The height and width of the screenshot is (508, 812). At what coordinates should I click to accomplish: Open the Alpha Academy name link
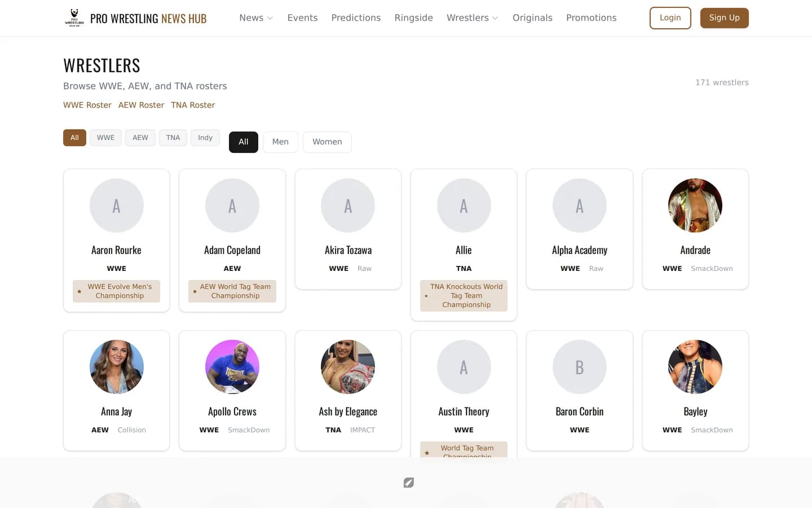tap(580, 250)
